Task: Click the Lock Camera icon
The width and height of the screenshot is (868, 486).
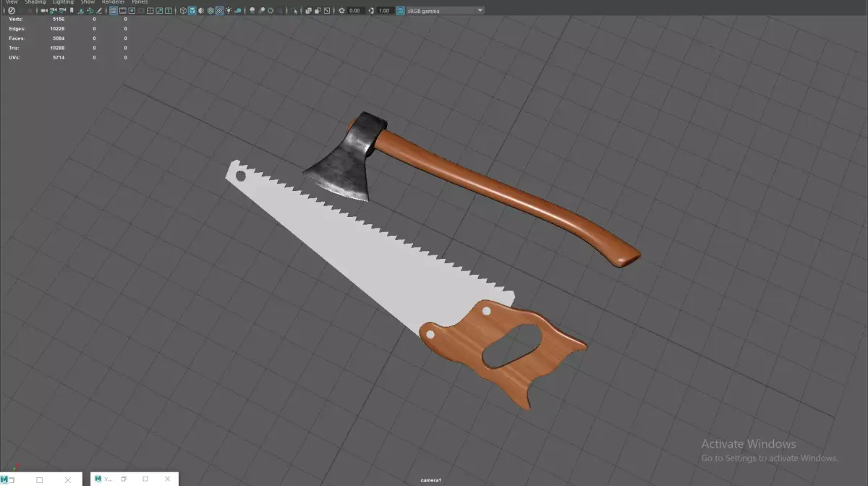Action: tap(53, 11)
